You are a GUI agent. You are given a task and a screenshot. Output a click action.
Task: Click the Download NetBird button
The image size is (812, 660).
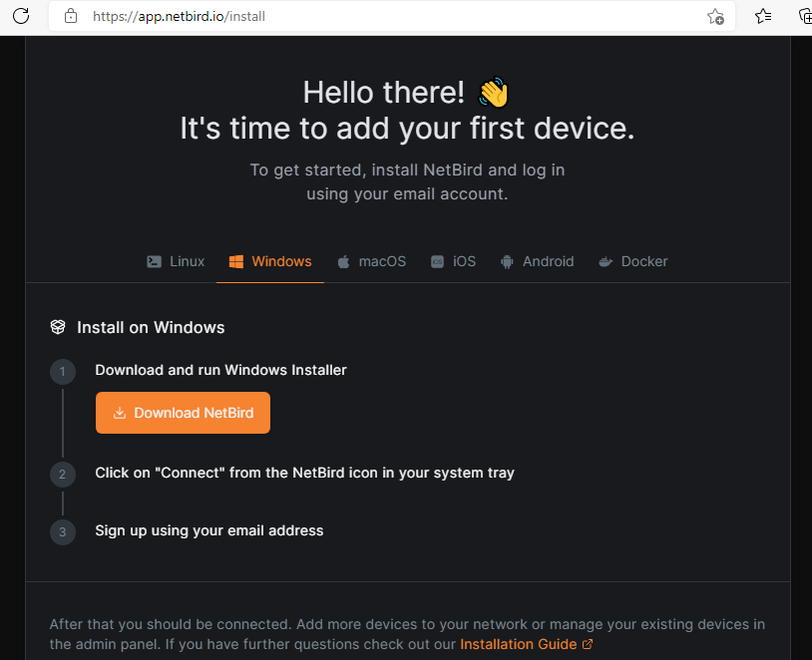183,413
